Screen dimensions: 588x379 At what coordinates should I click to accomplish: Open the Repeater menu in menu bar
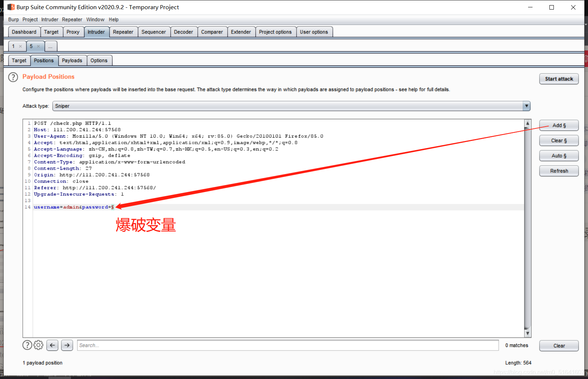click(x=72, y=20)
